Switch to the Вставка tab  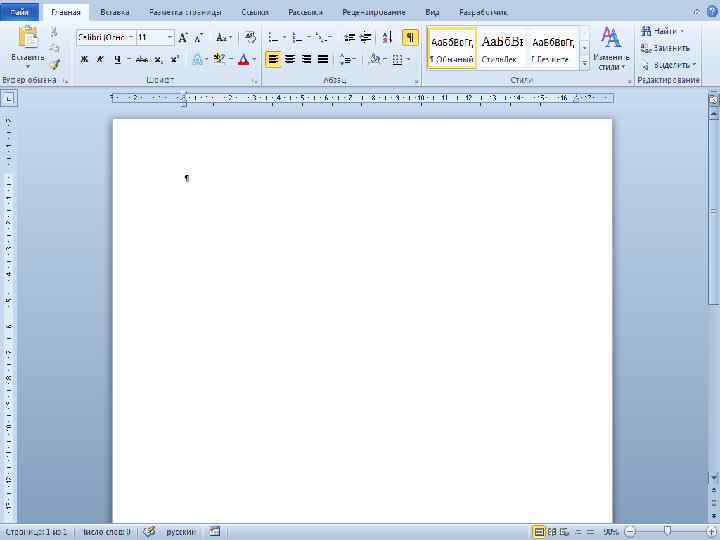pyautogui.click(x=114, y=12)
